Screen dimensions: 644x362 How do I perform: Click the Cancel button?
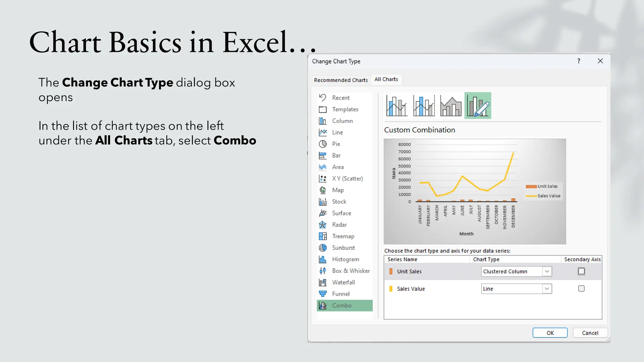tap(590, 333)
